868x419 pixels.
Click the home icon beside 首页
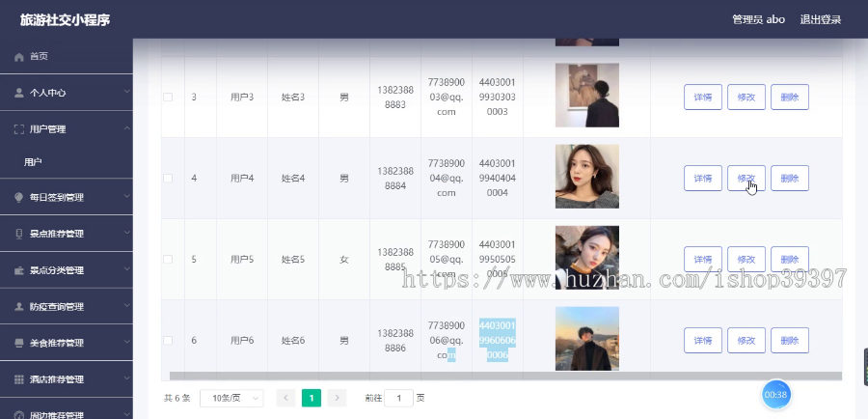(x=19, y=57)
